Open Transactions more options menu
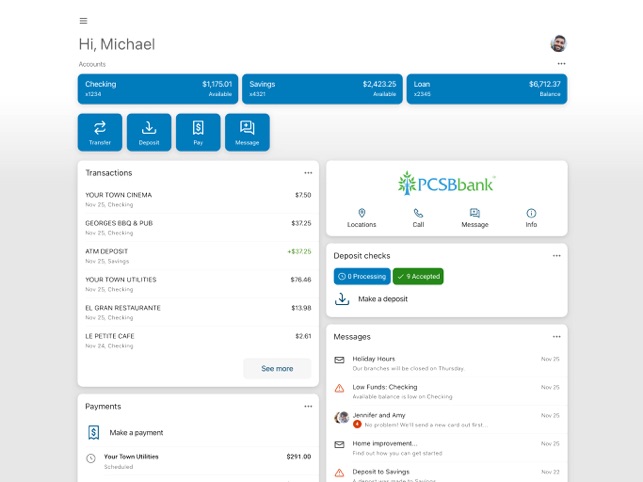This screenshot has height=482, width=643. pos(308,173)
